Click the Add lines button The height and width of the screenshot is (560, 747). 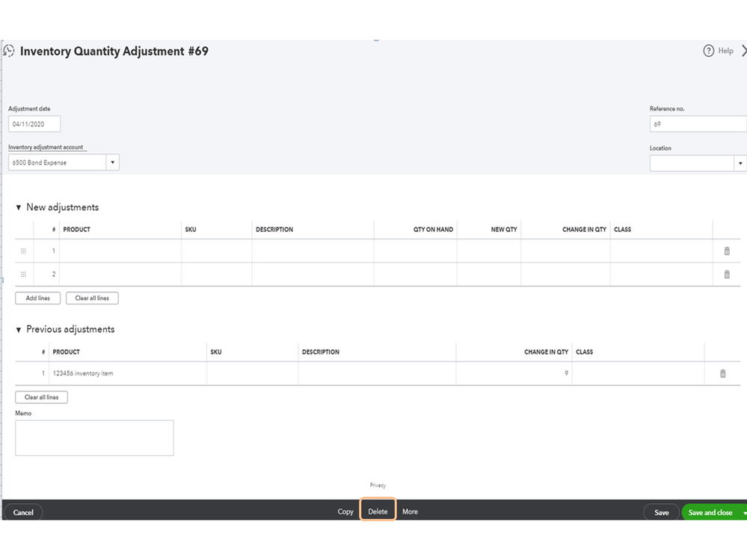37,298
